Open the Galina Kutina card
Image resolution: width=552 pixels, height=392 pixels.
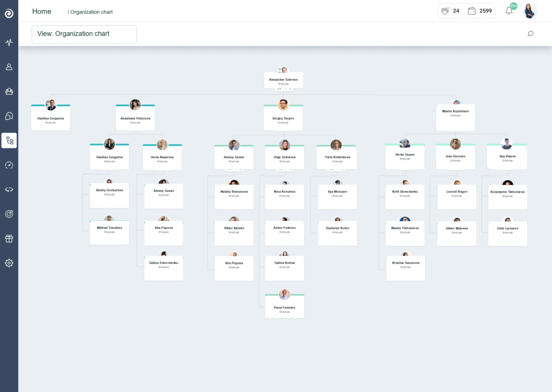pos(285,268)
